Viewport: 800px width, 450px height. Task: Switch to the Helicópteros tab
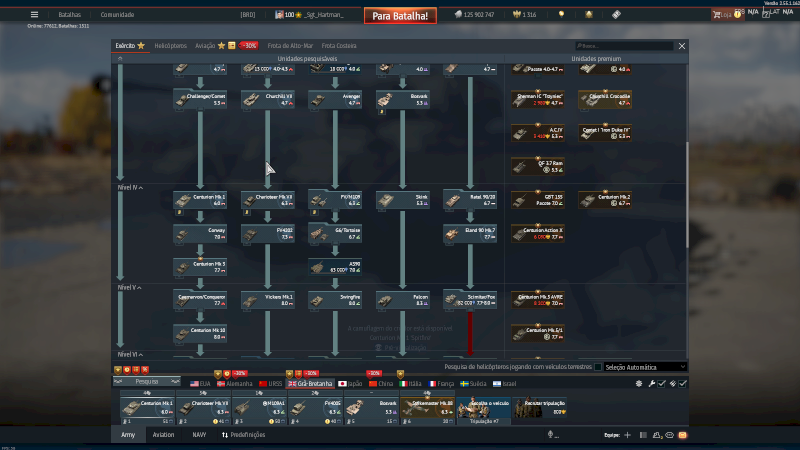tap(170, 45)
